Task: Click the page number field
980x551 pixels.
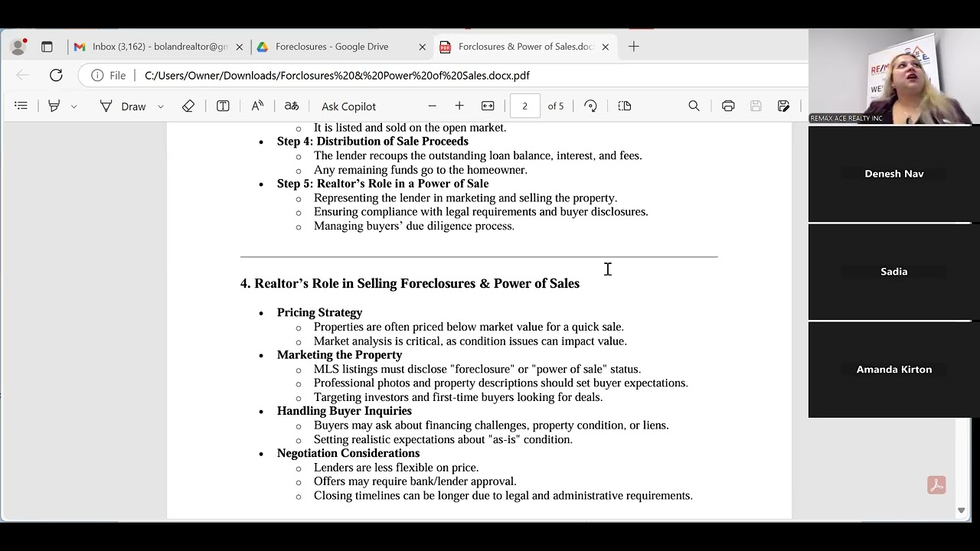Action: coord(524,106)
